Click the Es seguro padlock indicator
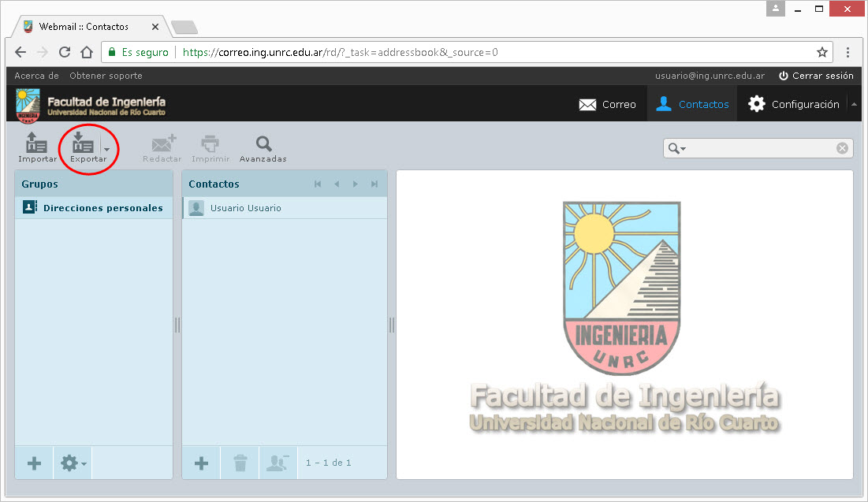Image resolution: width=868 pixels, height=502 pixels. click(x=138, y=52)
